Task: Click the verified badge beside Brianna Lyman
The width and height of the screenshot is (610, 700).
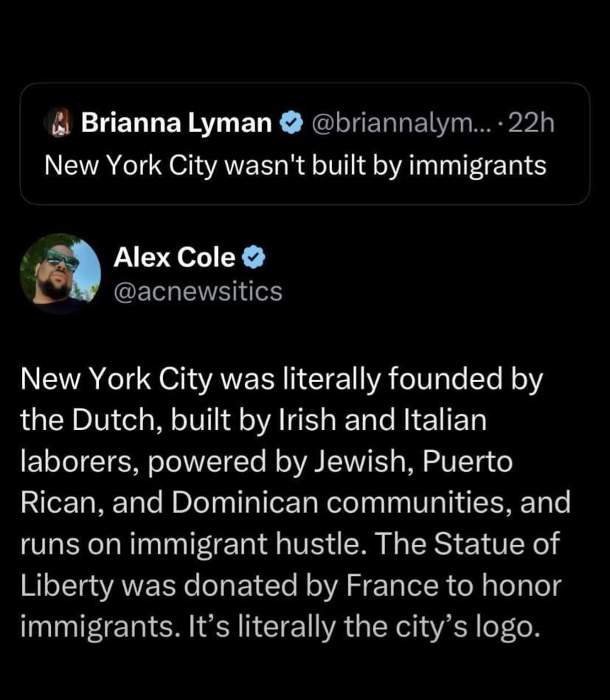Action: (x=292, y=122)
